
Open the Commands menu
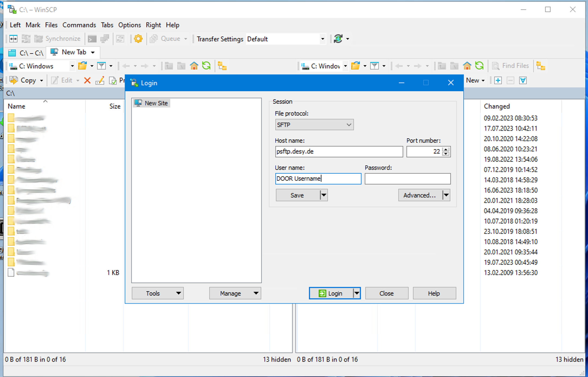pyautogui.click(x=79, y=25)
